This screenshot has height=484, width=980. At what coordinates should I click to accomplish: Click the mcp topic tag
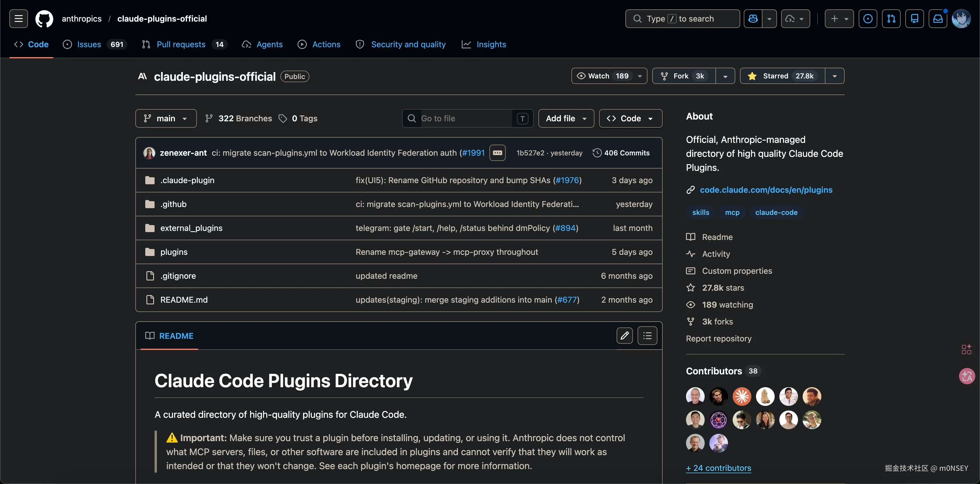coord(732,213)
